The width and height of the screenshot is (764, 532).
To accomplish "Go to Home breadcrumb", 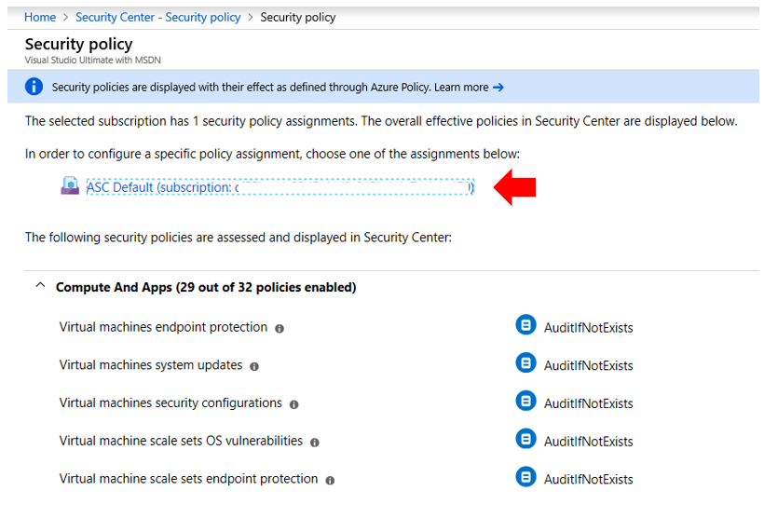I will pyautogui.click(x=40, y=17).
